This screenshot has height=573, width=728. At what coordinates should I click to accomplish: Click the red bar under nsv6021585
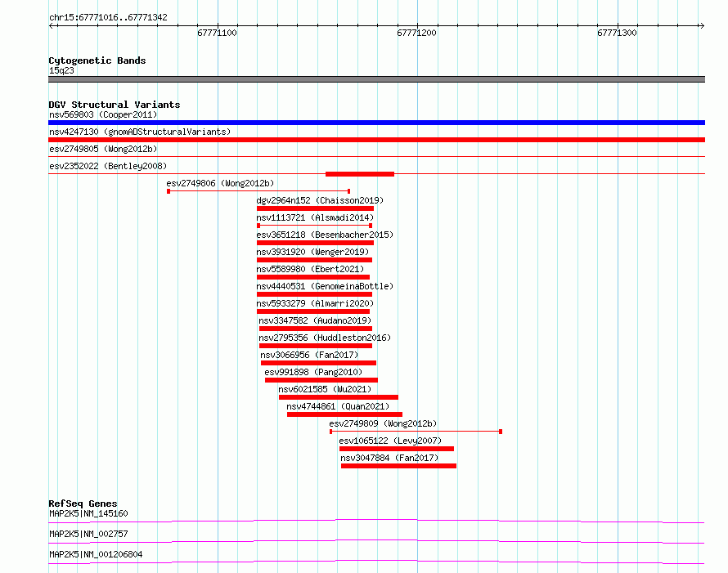pos(339,397)
